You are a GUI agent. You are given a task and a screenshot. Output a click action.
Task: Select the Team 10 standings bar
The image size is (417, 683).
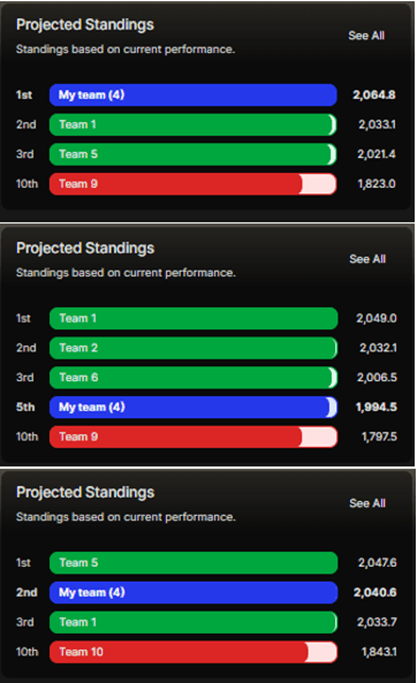point(193,652)
